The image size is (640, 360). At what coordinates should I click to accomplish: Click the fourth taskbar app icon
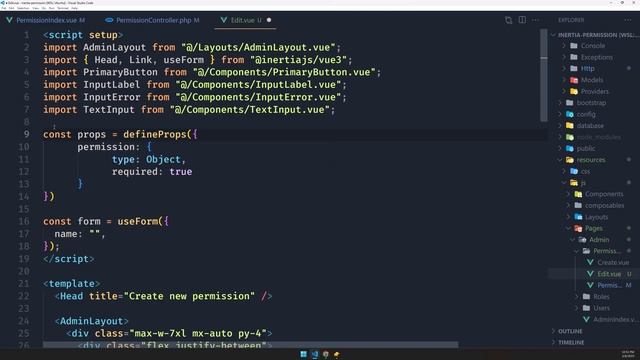[x=337, y=354]
